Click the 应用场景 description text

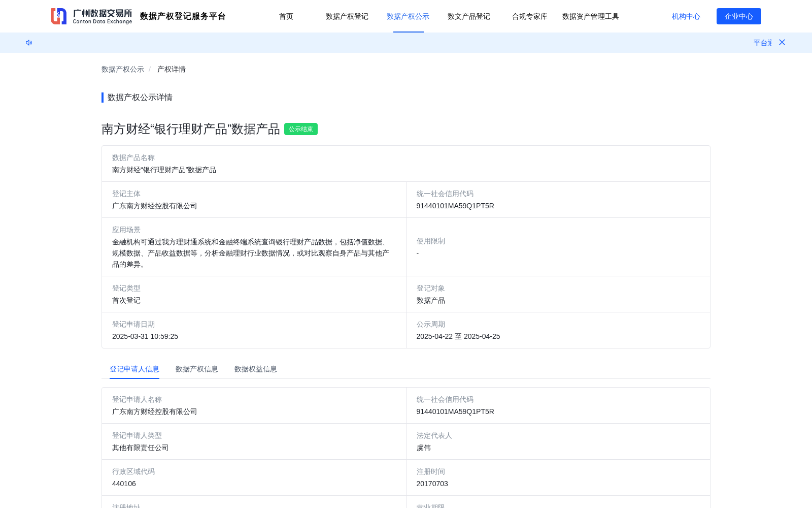[x=251, y=253]
